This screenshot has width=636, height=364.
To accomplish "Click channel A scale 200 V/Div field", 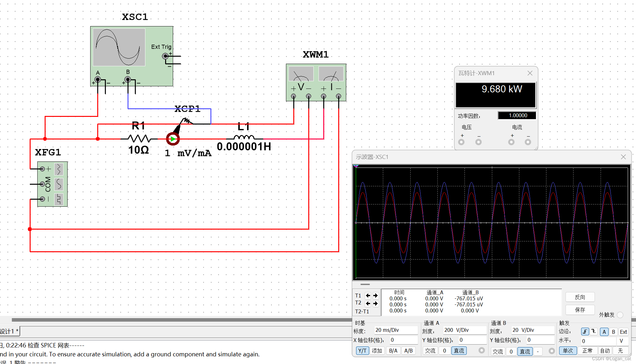I will (x=464, y=330).
